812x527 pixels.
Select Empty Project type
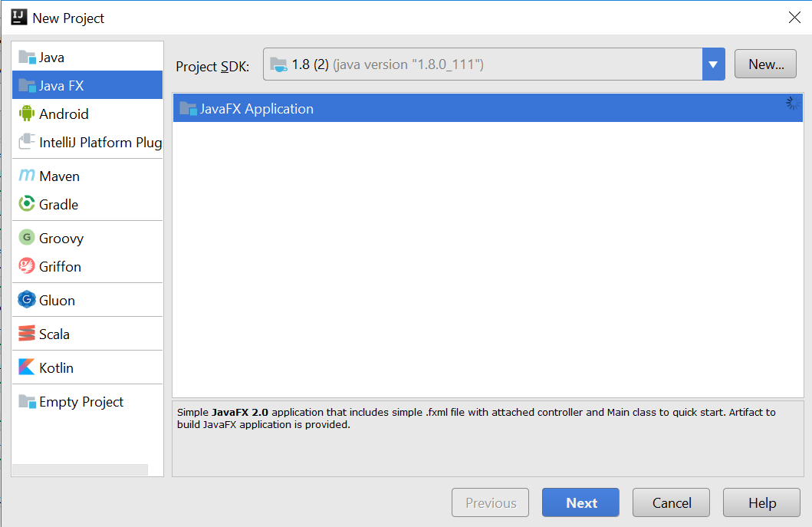point(87,401)
